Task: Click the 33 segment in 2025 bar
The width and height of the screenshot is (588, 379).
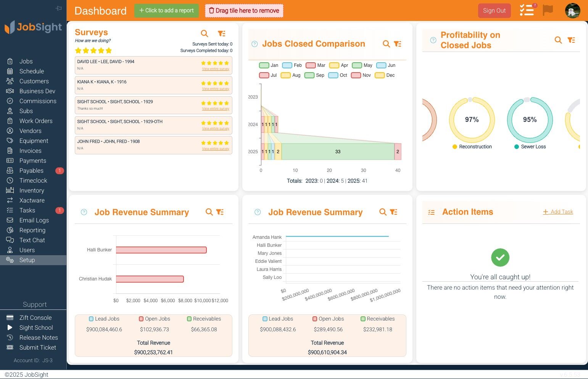Action: pyautogui.click(x=338, y=152)
